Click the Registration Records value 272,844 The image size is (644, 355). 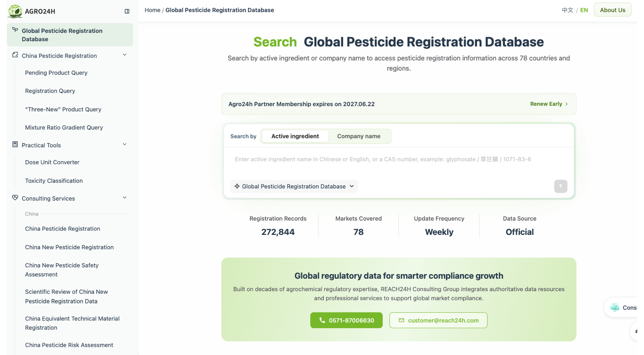pos(278,232)
